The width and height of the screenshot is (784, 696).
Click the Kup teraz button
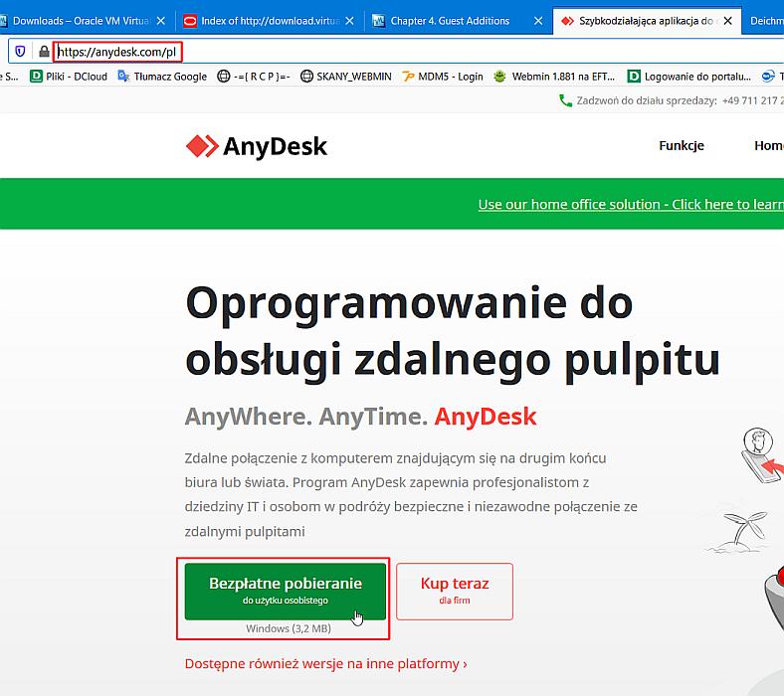pyautogui.click(x=455, y=591)
